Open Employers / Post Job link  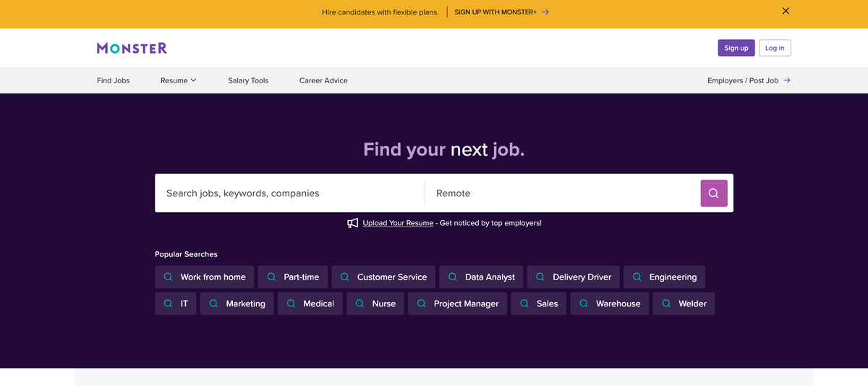[743, 80]
